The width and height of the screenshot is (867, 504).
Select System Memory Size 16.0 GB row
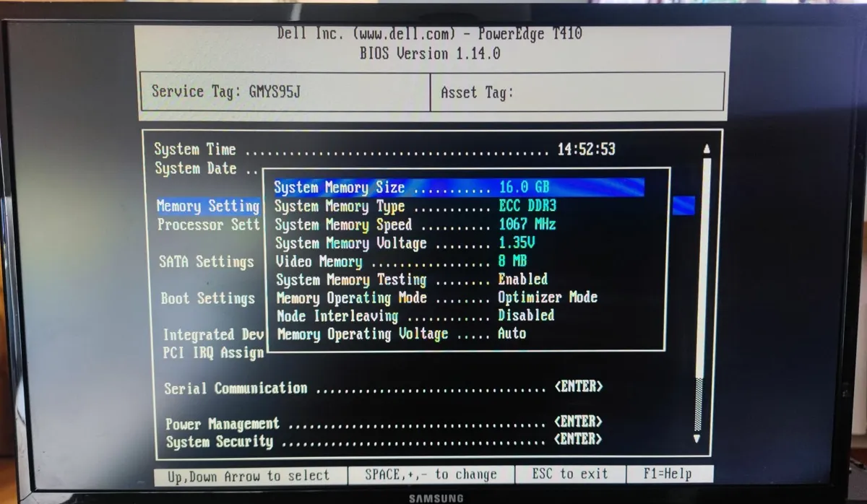[x=458, y=188]
